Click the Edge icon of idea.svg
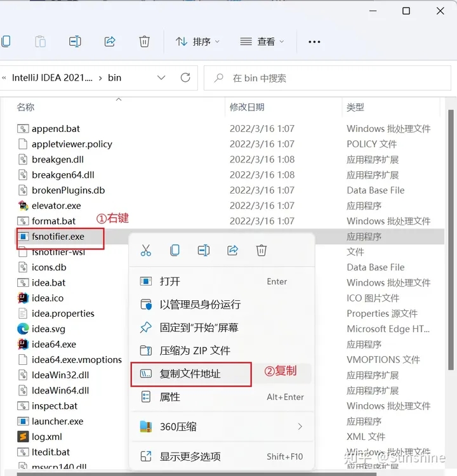Viewport: 457px width, 476px height. tap(23, 329)
